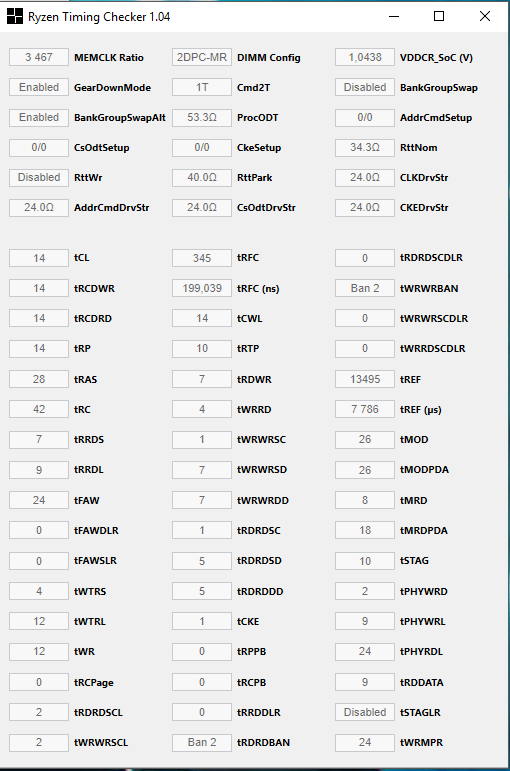Image resolution: width=510 pixels, height=771 pixels.
Task: Click the tREF value field showing 13495
Action: click(x=365, y=379)
